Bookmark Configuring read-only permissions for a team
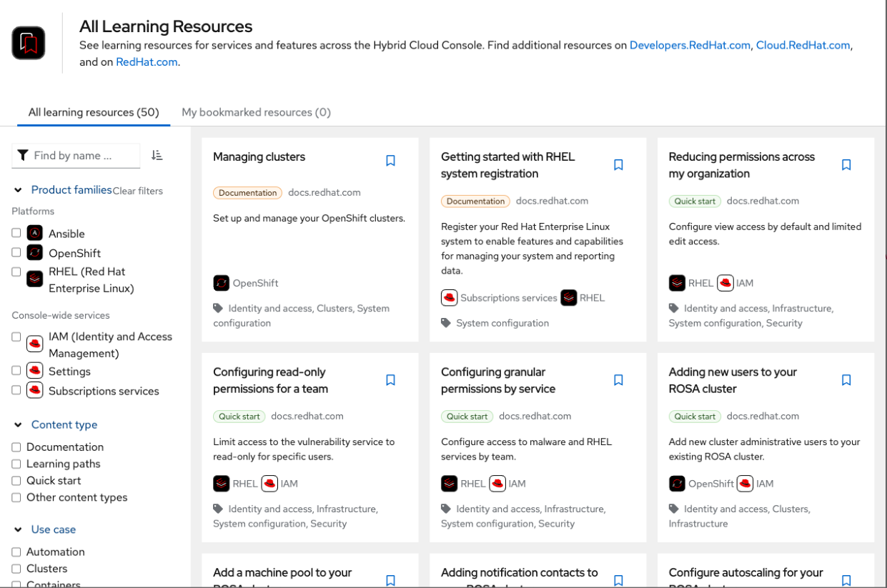887x588 pixels. click(x=390, y=380)
